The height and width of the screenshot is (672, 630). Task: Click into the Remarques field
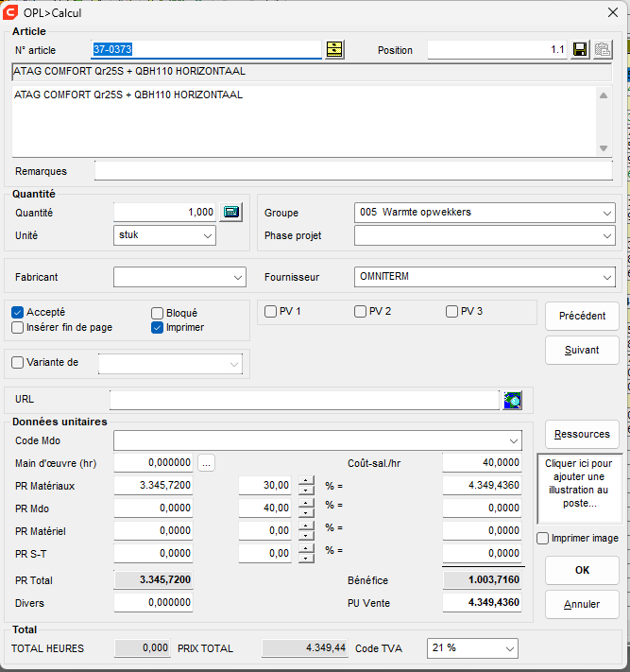pos(353,171)
